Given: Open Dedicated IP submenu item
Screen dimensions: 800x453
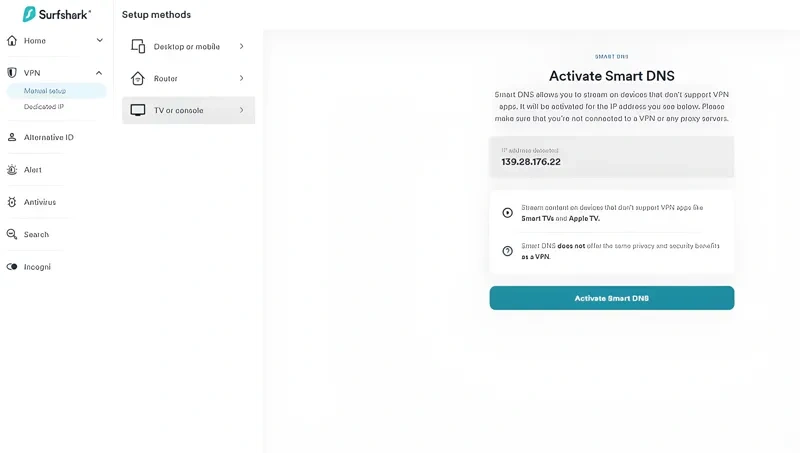Looking at the screenshot, I should point(44,106).
